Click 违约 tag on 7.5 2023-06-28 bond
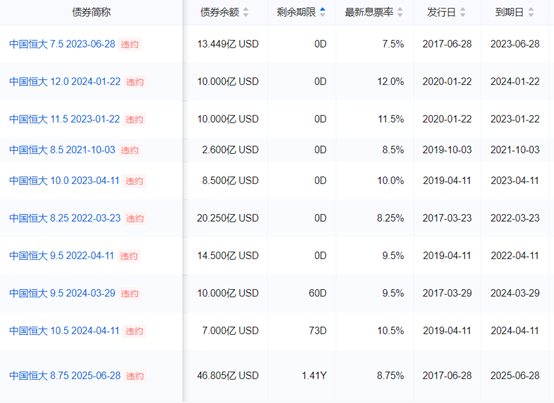Image resolution: width=554 pixels, height=403 pixels. pyautogui.click(x=130, y=45)
